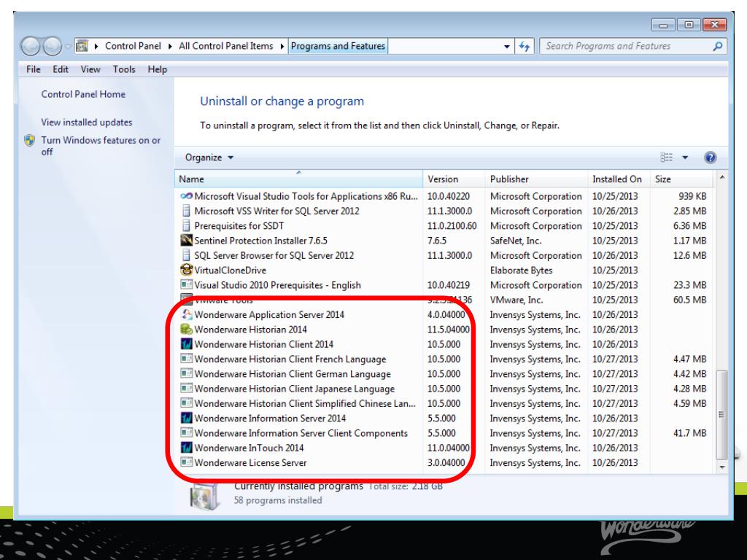747x560 pixels.
Task: Open the Edit menu
Action: (61, 69)
